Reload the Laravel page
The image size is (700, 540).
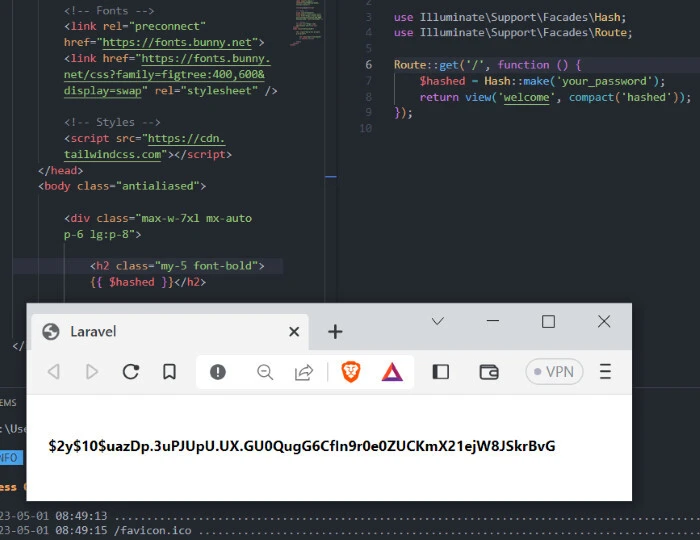[131, 372]
